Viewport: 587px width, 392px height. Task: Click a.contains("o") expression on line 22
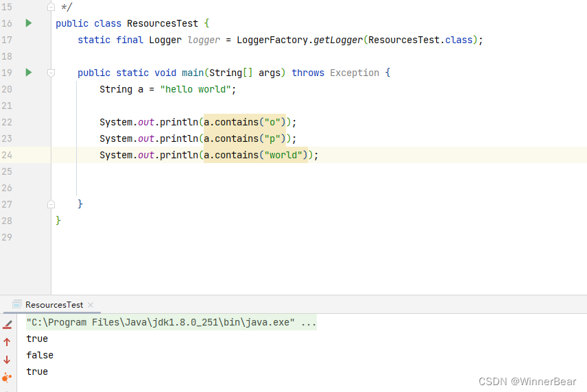(245, 122)
